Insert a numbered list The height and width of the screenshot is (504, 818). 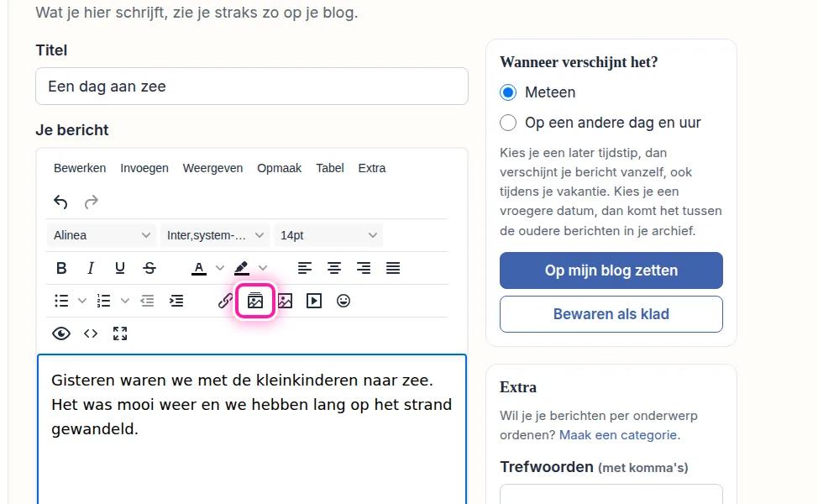point(104,301)
